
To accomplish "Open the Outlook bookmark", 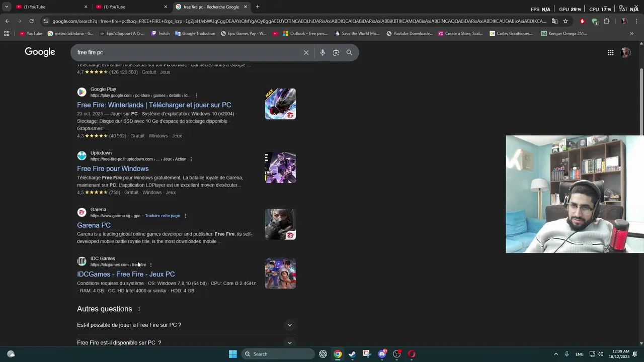I will pos(305,34).
